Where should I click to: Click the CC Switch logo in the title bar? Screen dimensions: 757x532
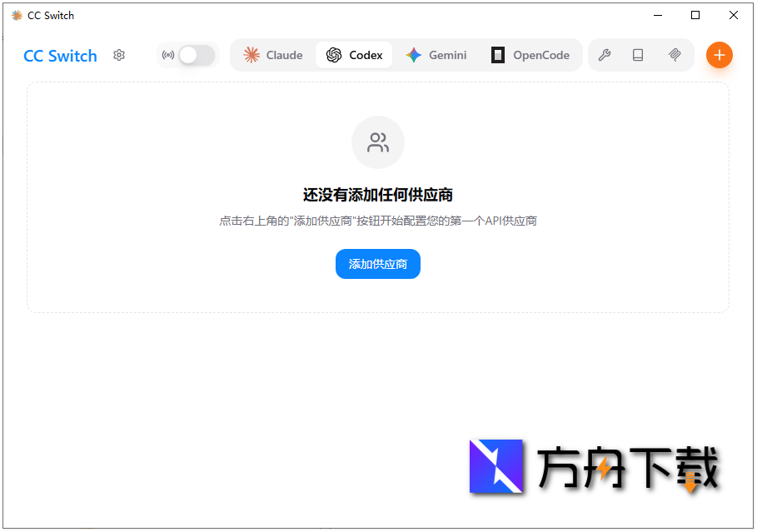[15, 15]
